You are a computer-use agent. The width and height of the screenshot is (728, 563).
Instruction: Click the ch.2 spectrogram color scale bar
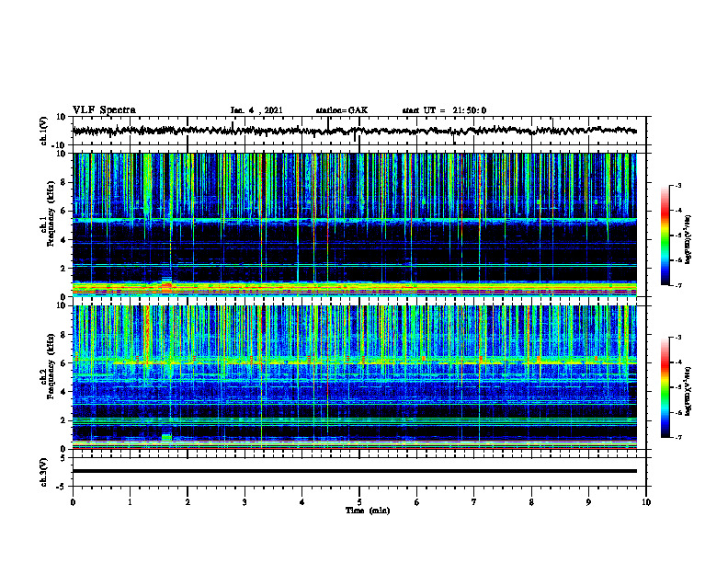tap(665, 387)
